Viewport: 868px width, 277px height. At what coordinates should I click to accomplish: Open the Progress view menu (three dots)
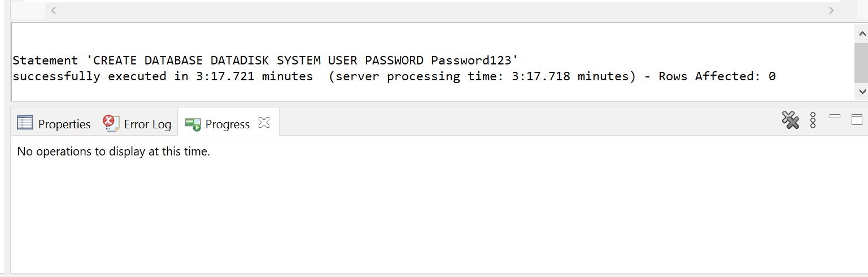pyautogui.click(x=813, y=120)
